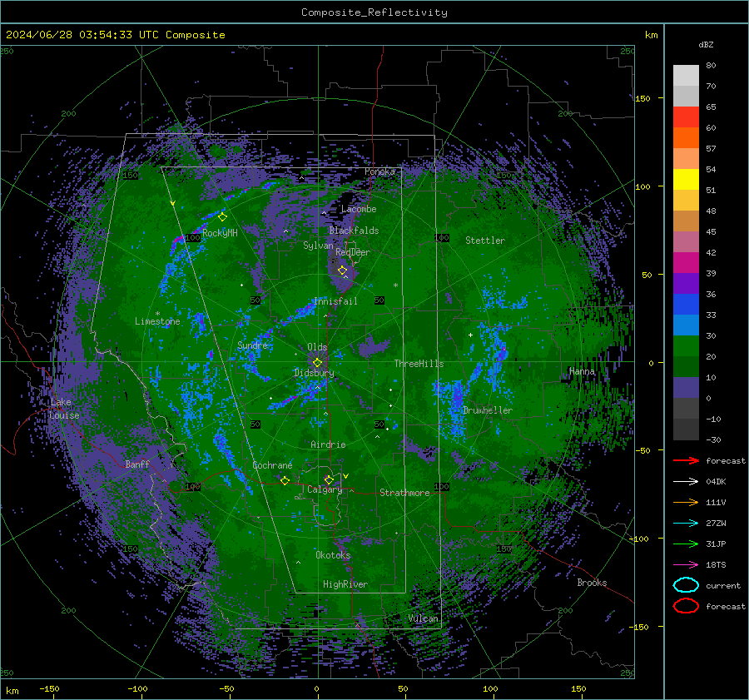The height and width of the screenshot is (700, 749).
Task: Click the Hanna city label
Action: click(x=582, y=371)
